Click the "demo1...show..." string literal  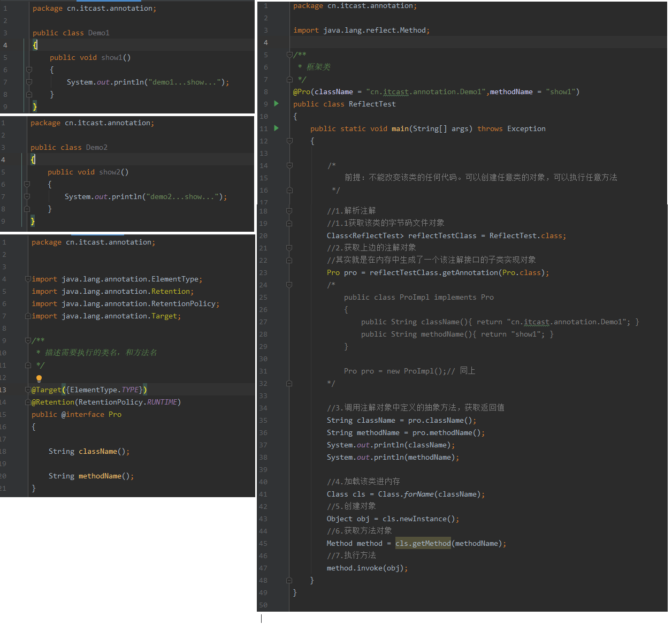(184, 82)
